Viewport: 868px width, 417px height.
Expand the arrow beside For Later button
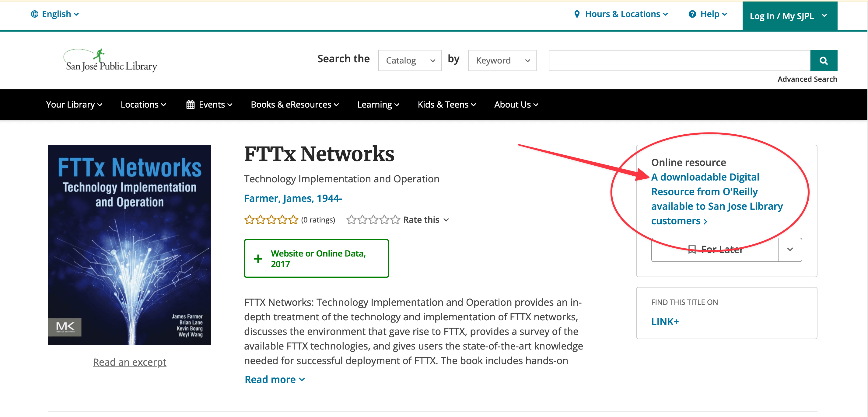[x=790, y=250]
